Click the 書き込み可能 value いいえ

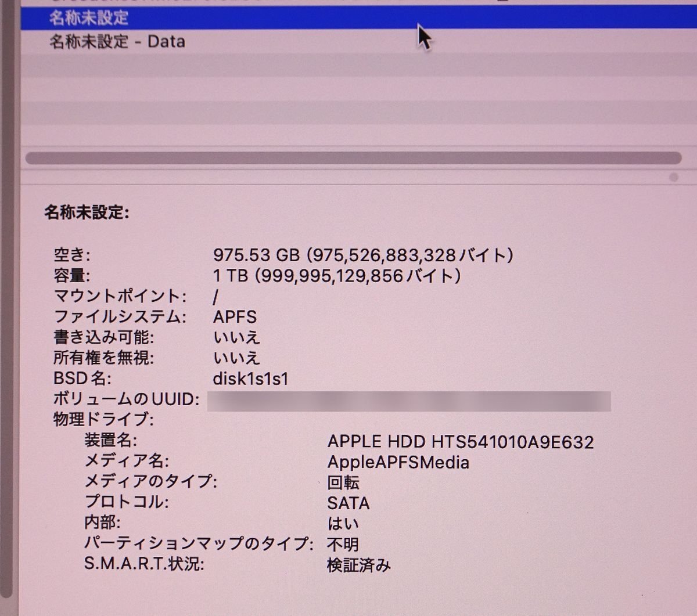(236, 337)
